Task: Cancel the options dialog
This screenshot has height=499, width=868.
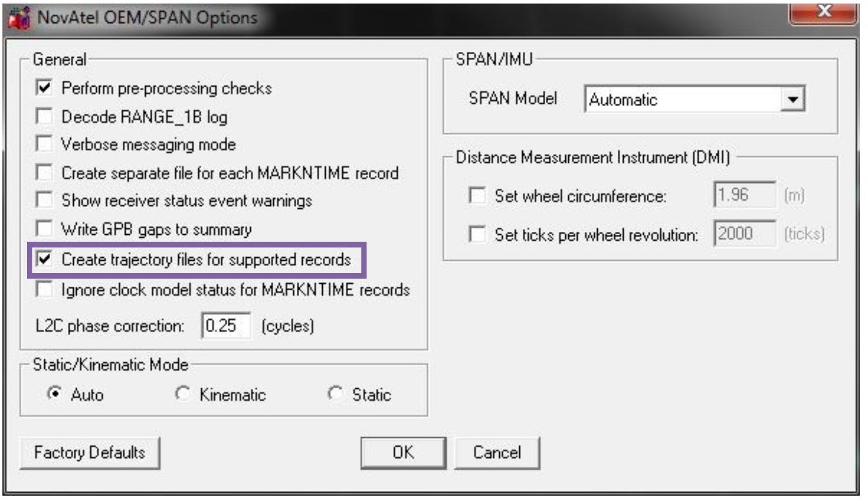Action: (497, 452)
